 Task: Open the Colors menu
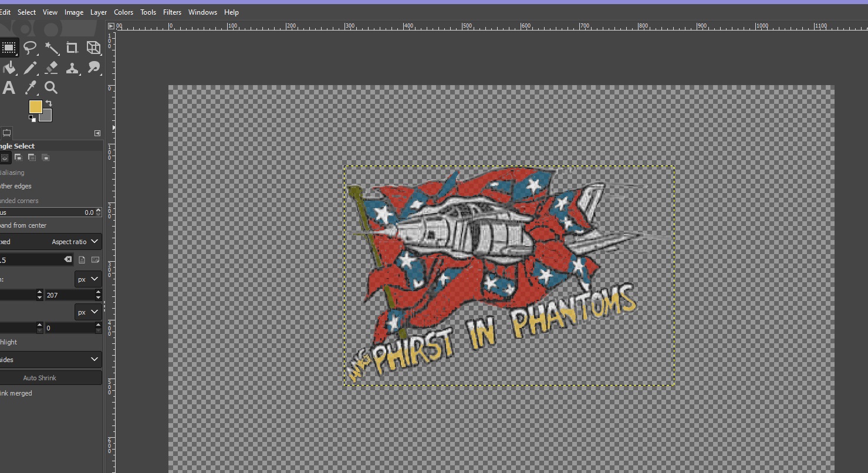[123, 12]
